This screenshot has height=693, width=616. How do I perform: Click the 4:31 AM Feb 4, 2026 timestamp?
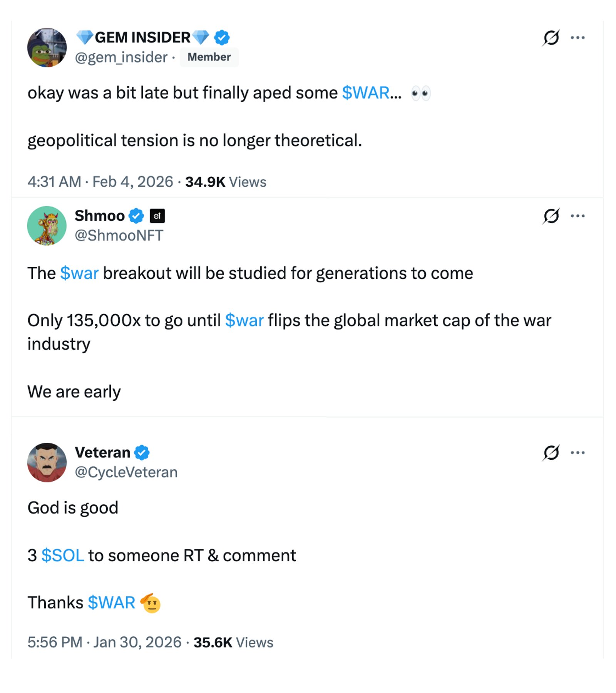pos(100,182)
